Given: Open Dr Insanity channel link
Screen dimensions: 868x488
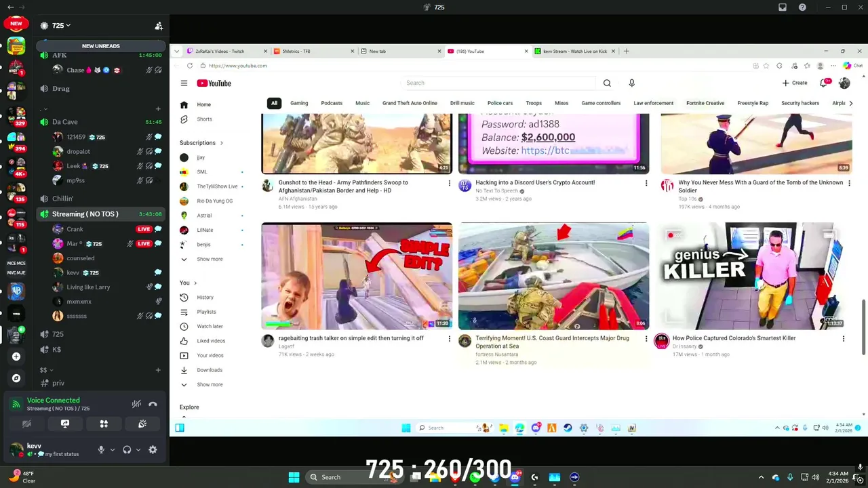Looking at the screenshot, I should [684, 346].
